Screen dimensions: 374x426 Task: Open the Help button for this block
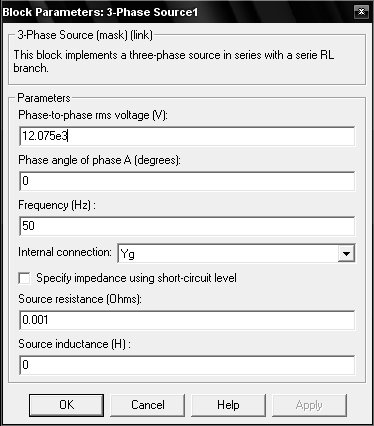(x=228, y=405)
